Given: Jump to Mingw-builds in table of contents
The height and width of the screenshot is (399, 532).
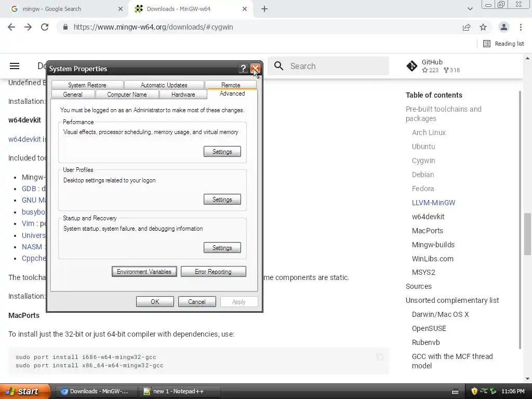Looking at the screenshot, I should click(433, 245).
